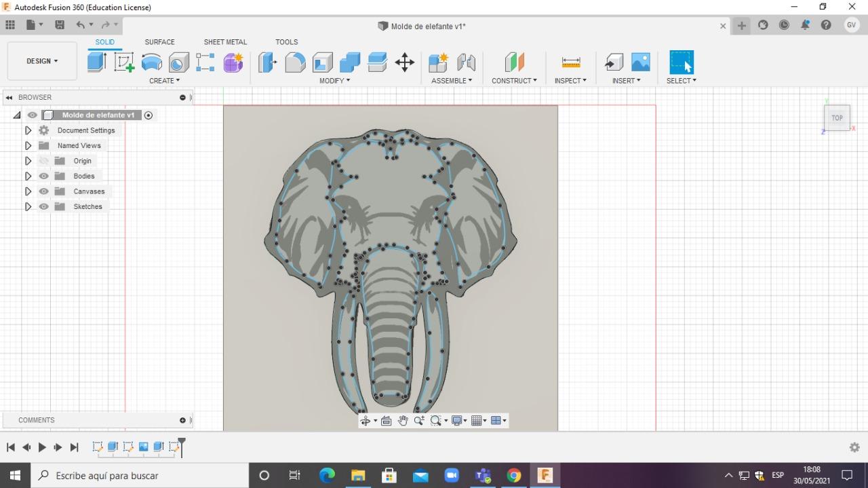Hide the Bodies folder
Screen dimensions: 868x488
[44, 176]
